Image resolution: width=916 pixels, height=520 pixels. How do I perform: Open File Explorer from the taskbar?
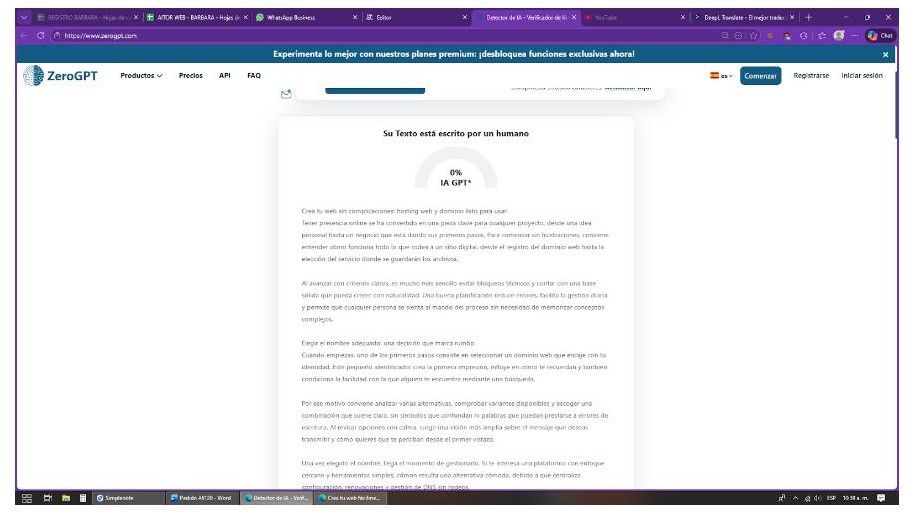pos(65,498)
